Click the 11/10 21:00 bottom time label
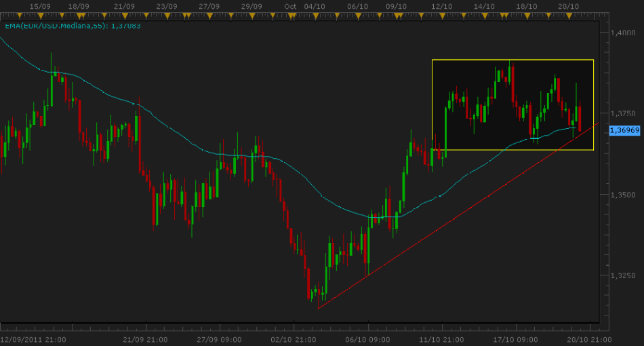 (441, 339)
